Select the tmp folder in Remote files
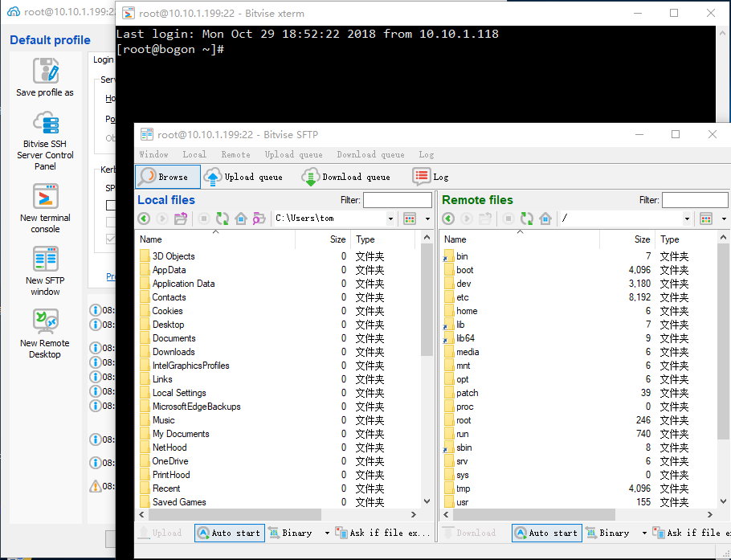This screenshot has height=560, width=731. click(x=463, y=488)
